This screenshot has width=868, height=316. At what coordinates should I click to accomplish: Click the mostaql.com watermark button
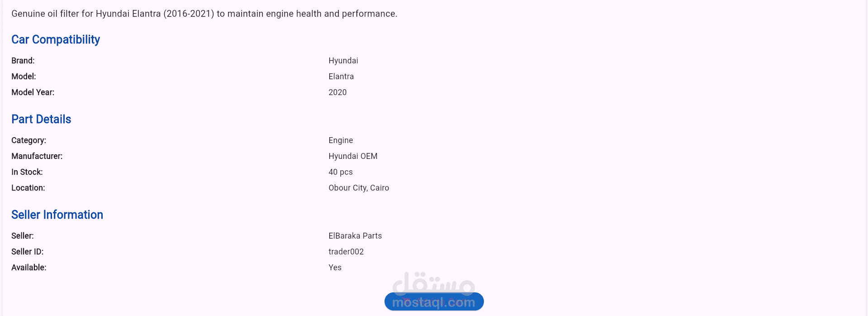[434, 302]
